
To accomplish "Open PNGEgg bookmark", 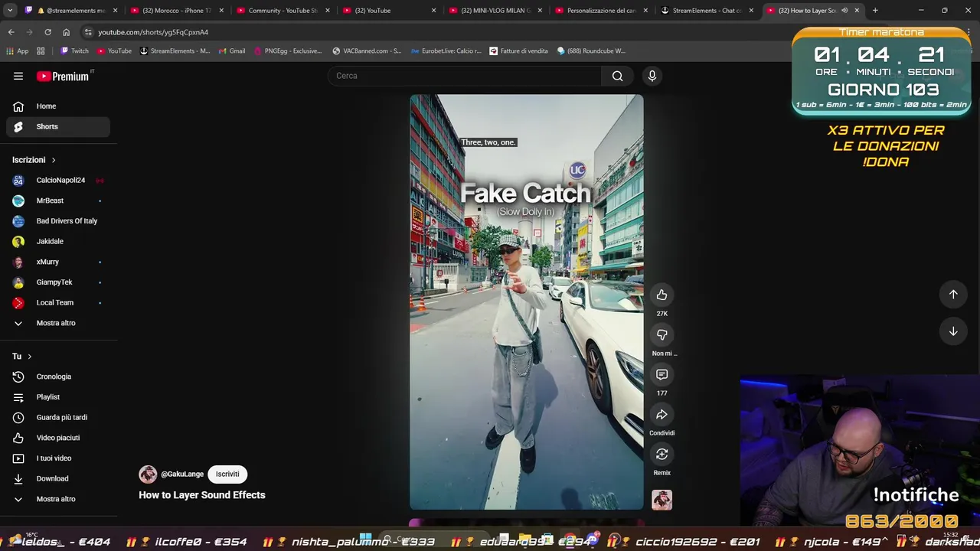I will (287, 51).
